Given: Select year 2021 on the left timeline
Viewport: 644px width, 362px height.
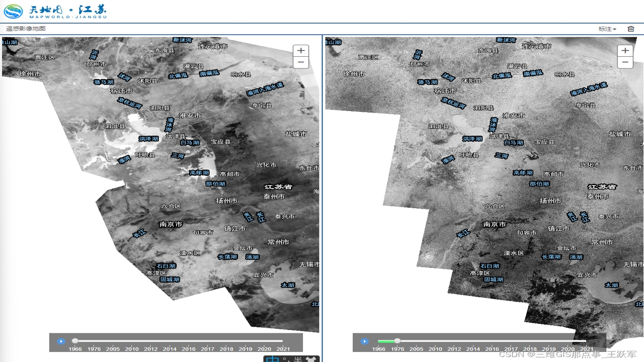Looking at the screenshot, I should click(x=283, y=349).
